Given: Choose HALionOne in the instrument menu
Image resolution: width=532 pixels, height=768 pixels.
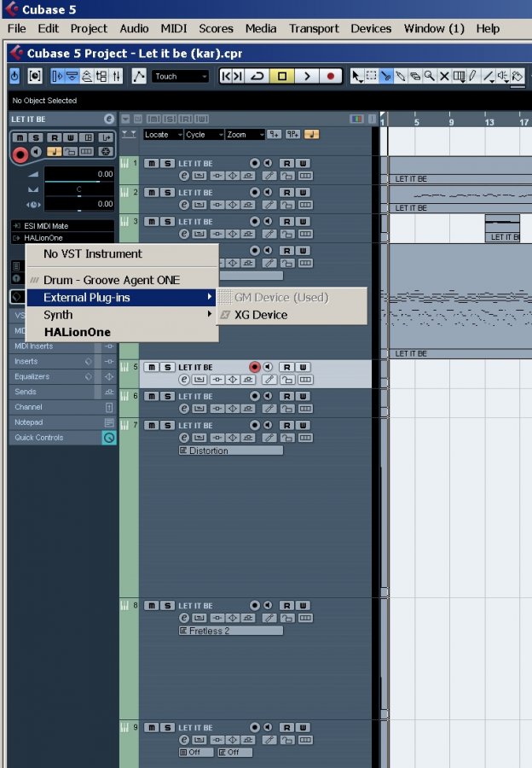Looking at the screenshot, I should (122, 332).
